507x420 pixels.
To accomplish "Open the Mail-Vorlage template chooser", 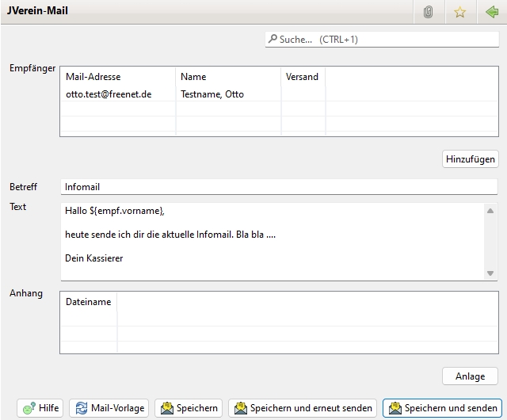I will [109, 408].
